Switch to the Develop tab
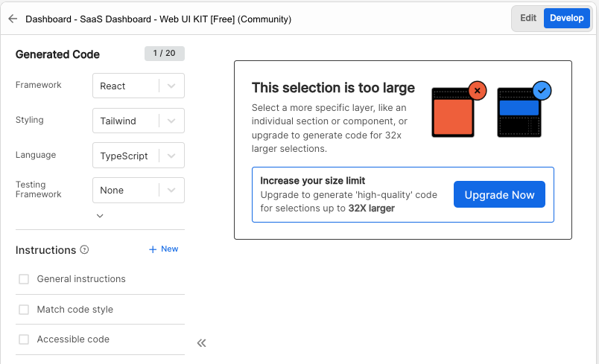Viewport: 599px width, 364px height. point(567,19)
